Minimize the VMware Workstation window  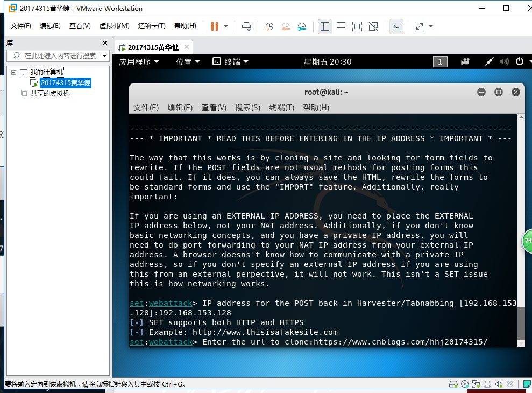tap(482, 9)
